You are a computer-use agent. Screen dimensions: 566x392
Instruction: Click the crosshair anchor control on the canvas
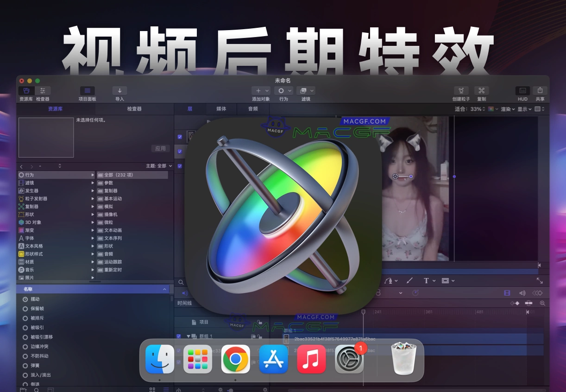[395, 176]
